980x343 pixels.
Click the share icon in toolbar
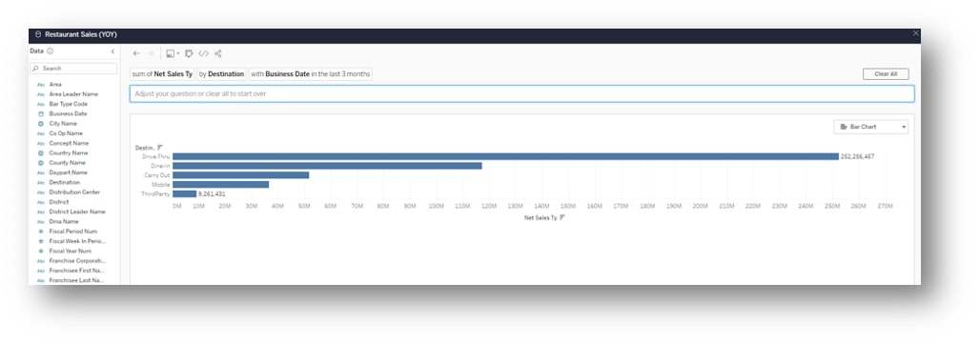[218, 53]
